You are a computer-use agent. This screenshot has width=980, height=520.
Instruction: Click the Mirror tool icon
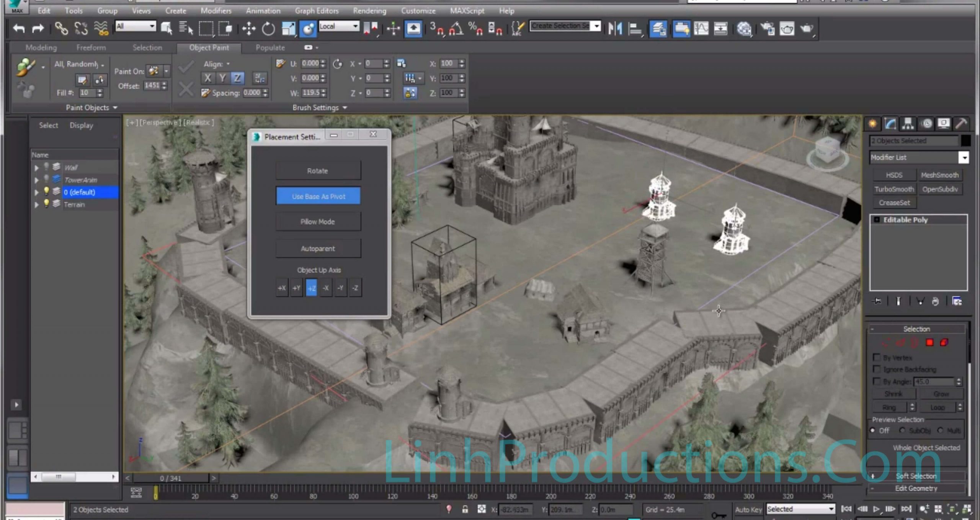(x=615, y=28)
